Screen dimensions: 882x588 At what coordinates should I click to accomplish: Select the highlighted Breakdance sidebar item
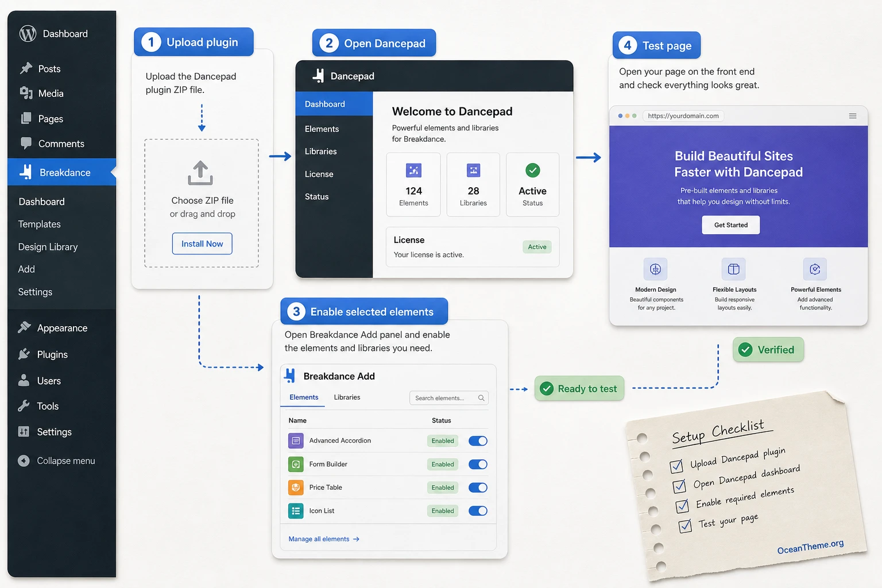coord(62,172)
